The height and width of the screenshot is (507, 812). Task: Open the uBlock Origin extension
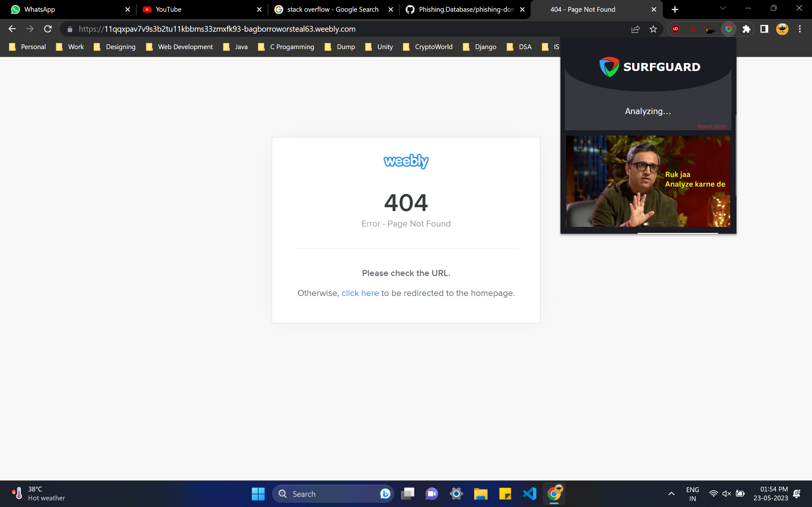(x=675, y=29)
